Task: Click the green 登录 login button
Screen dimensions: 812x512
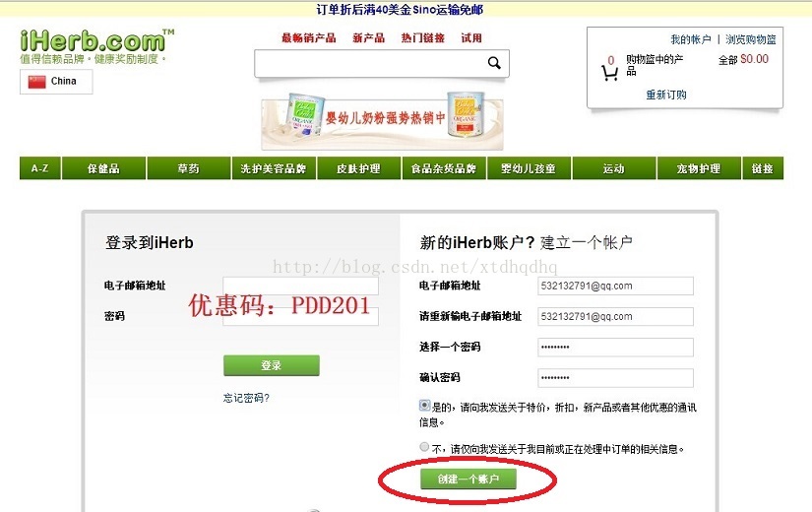Action: click(272, 366)
